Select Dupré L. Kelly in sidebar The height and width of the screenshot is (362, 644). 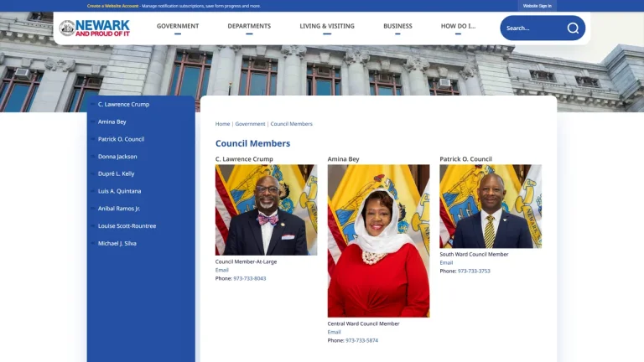pos(117,173)
